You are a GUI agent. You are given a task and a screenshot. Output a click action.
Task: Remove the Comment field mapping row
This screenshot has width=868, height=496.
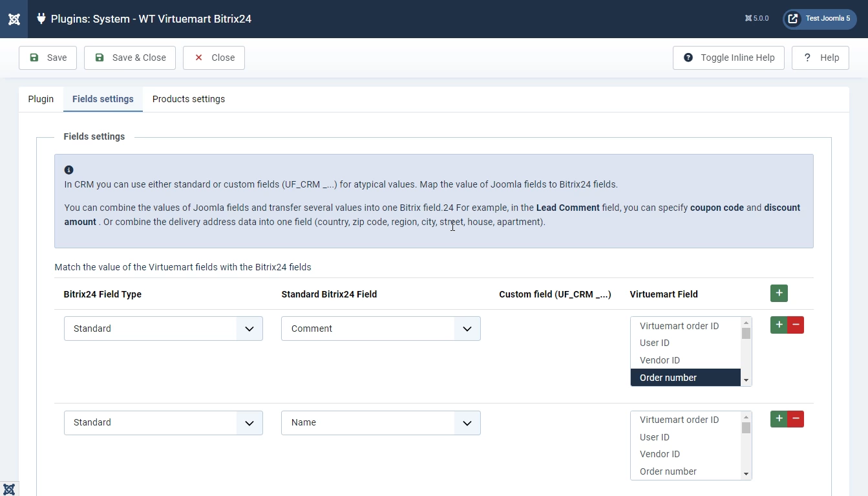click(796, 325)
